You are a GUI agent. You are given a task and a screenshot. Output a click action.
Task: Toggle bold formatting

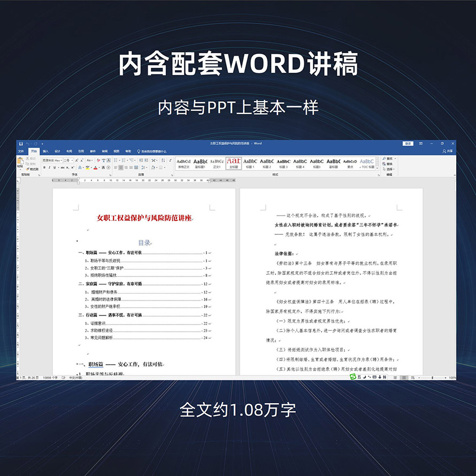point(44,167)
